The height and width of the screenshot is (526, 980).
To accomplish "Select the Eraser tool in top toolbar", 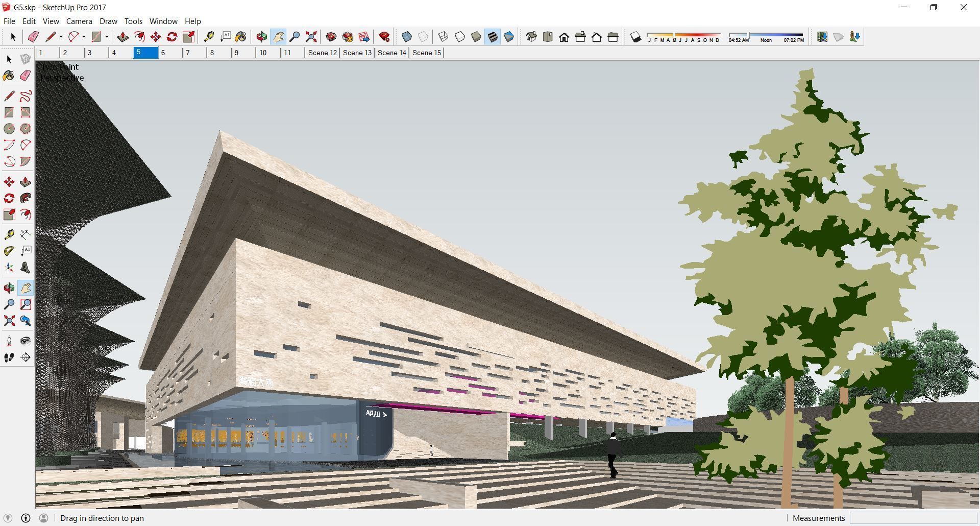I will [33, 37].
